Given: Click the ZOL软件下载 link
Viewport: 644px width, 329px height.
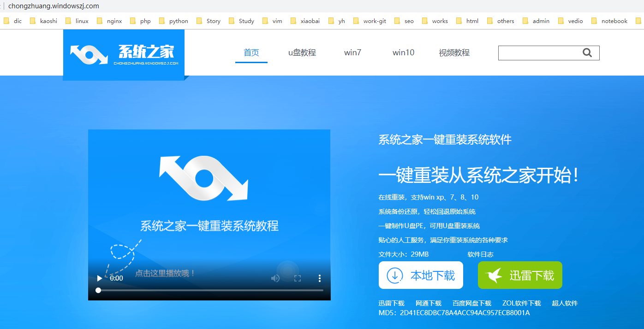Looking at the screenshot, I should pos(522,303).
